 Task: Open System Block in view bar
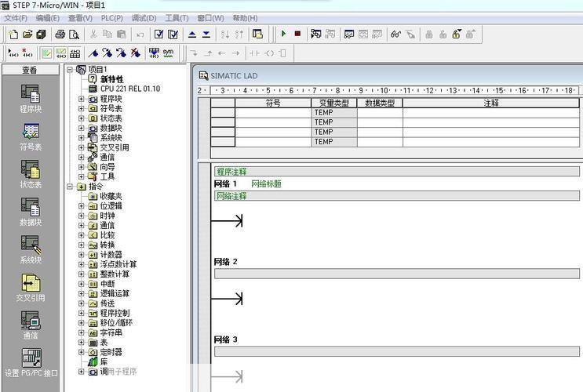[30, 249]
